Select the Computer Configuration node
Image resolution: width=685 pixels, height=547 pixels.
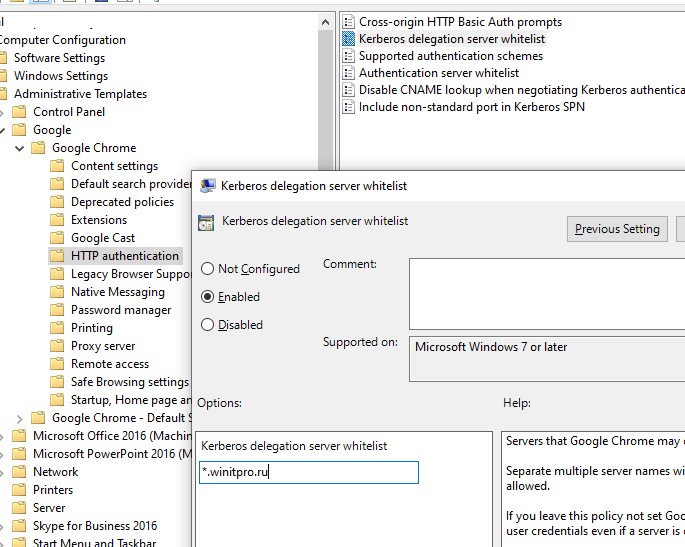pos(62,40)
